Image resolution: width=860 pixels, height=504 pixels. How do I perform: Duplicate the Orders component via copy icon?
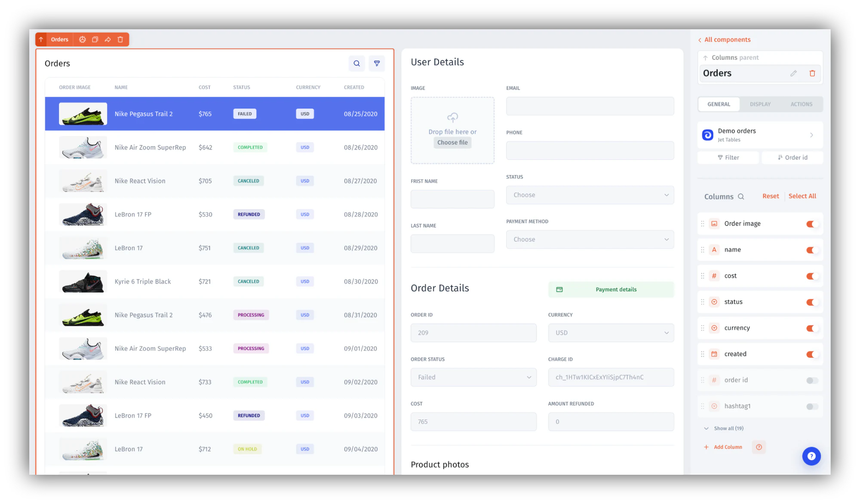pyautogui.click(x=95, y=40)
